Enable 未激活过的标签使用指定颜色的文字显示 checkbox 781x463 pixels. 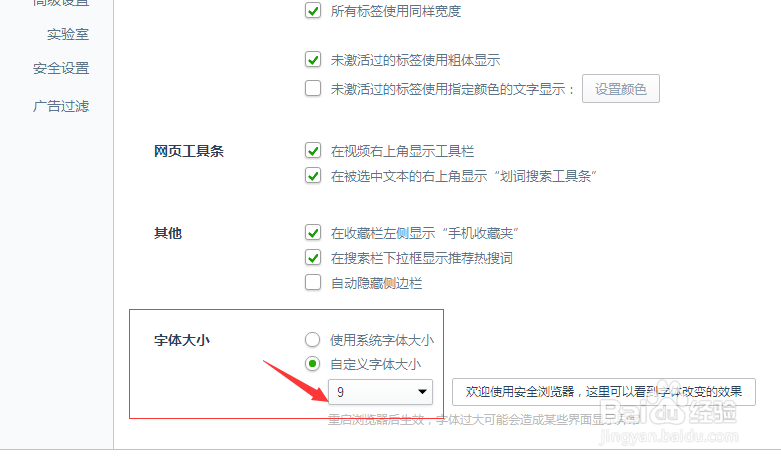313,89
